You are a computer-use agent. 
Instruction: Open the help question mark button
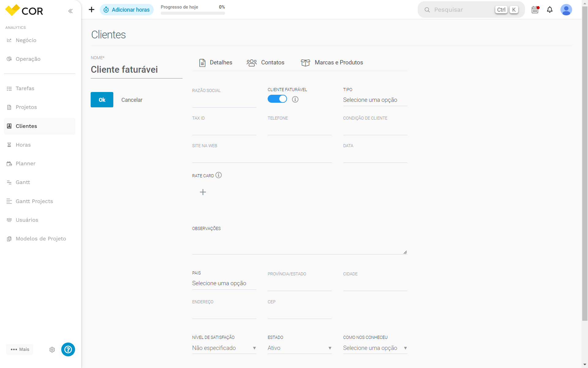point(68,349)
